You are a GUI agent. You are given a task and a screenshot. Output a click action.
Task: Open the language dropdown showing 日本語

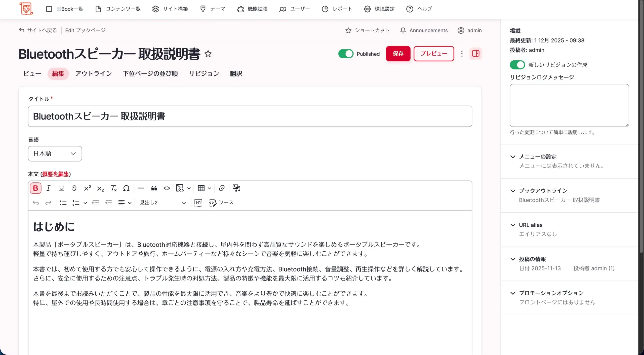(55, 154)
